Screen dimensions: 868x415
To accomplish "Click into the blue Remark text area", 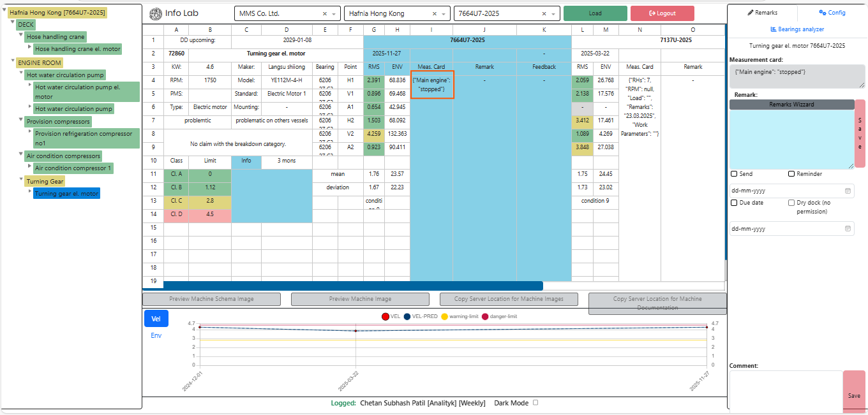I will tap(791, 138).
